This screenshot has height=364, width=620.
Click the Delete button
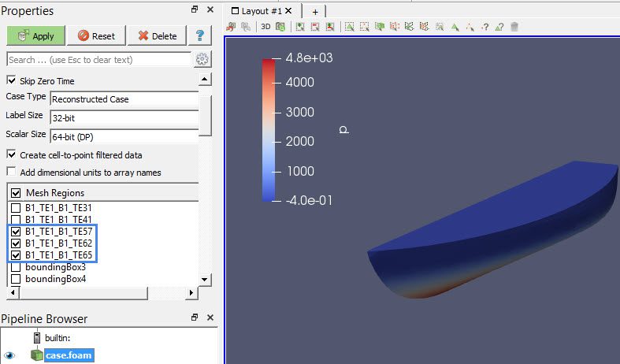(158, 35)
